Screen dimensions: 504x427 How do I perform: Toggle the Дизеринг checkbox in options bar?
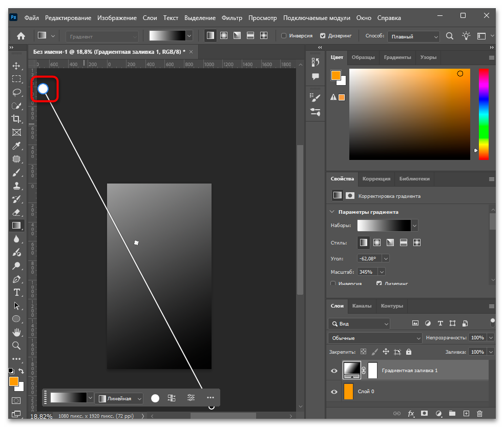click(323, 36)
